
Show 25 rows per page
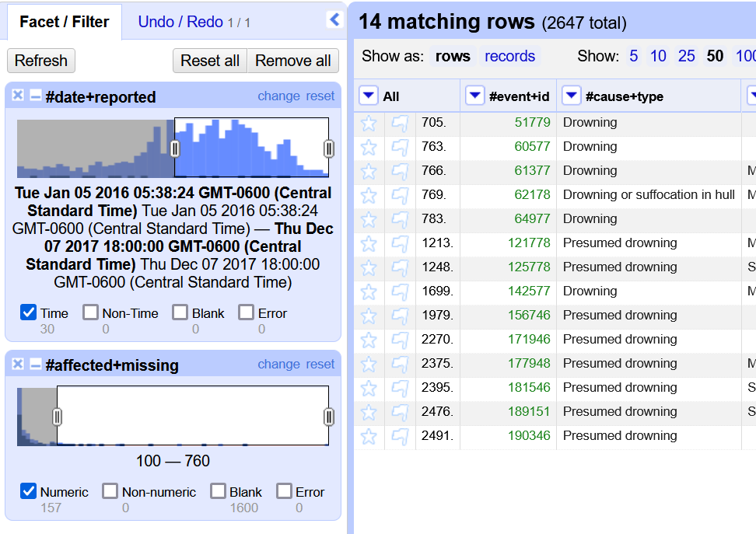pos(686,56)
